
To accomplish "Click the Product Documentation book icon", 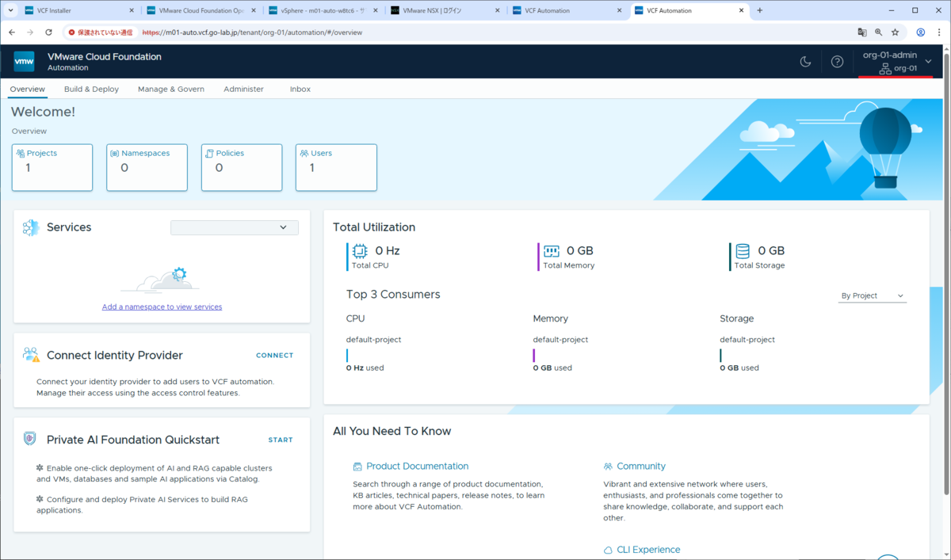I will click(358, 467).
